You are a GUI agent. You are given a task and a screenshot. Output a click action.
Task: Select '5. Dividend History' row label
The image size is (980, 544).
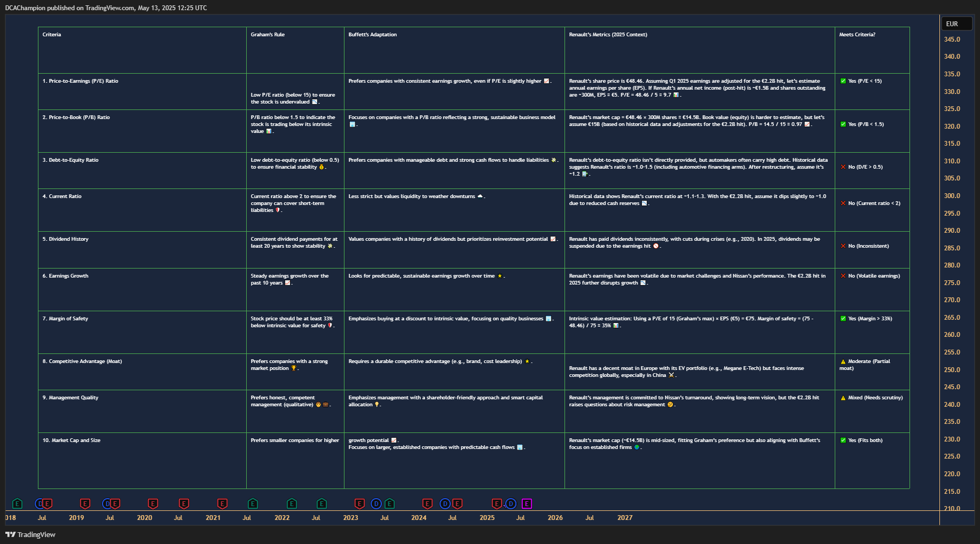pos(66,239)
